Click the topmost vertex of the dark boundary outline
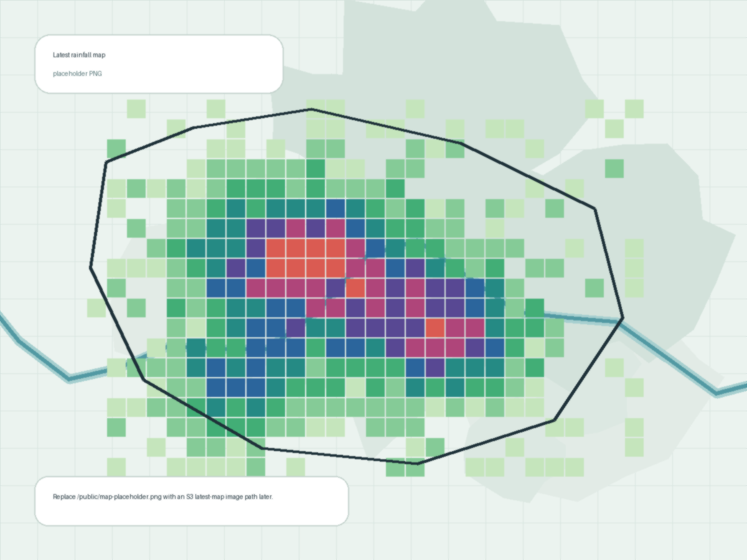Image resolution: width=747 pixels, height=560 pixels. point(311,110)
